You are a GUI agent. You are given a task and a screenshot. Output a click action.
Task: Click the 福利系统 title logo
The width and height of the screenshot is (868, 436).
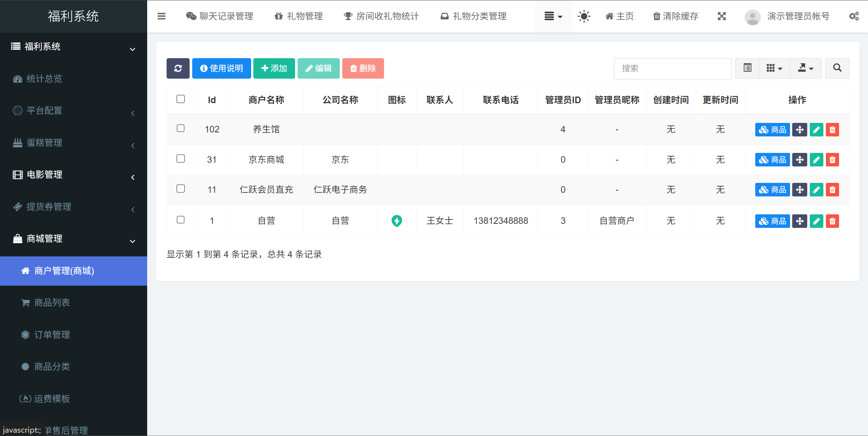point(73,16)
